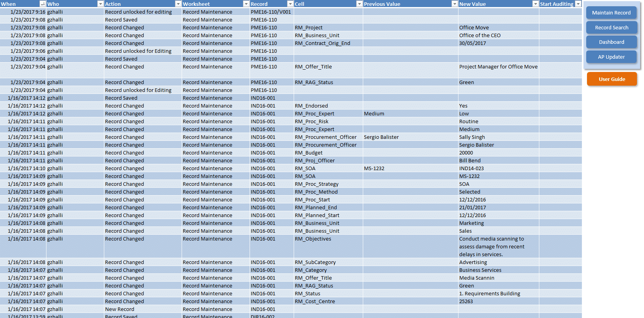Select the Business Services cell
The width and height of the screenshot is (644, 318).
point(499,270)
